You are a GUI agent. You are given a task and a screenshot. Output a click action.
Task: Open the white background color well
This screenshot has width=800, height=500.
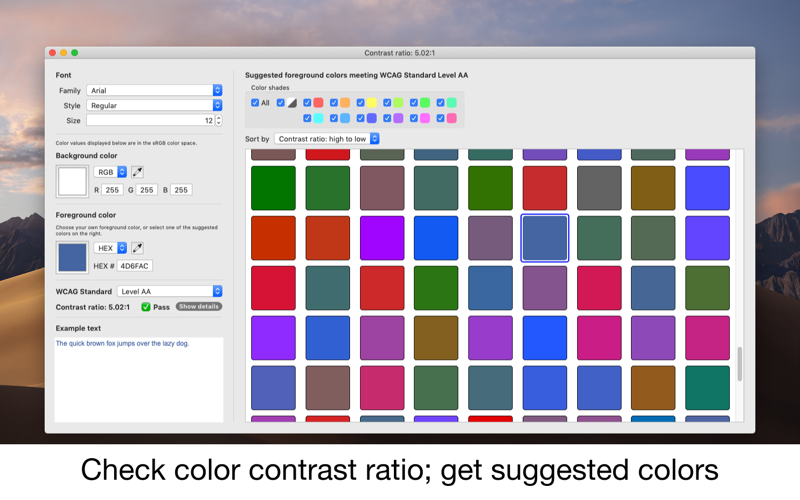point(72,181)
